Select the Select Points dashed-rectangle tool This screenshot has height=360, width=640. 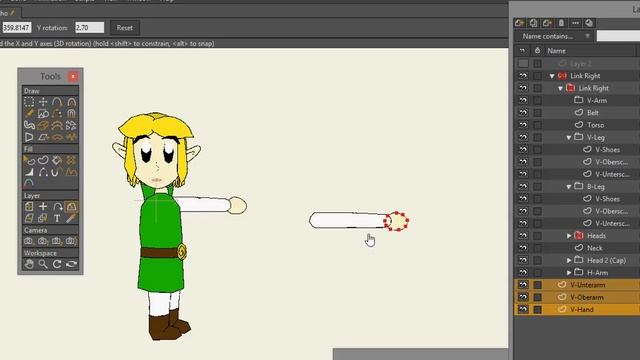point(29,102)
